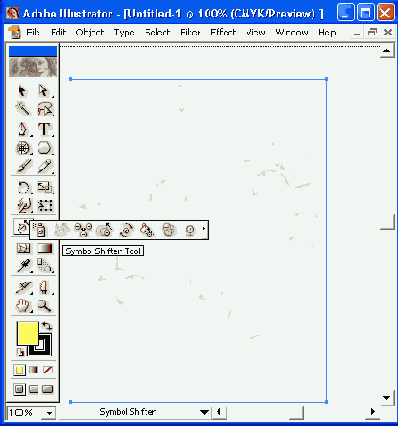The width and height of the screenshot is (398, 426).
Task: Choose Symbol Shifter in the flyout
Action: [x=61, y=230]
